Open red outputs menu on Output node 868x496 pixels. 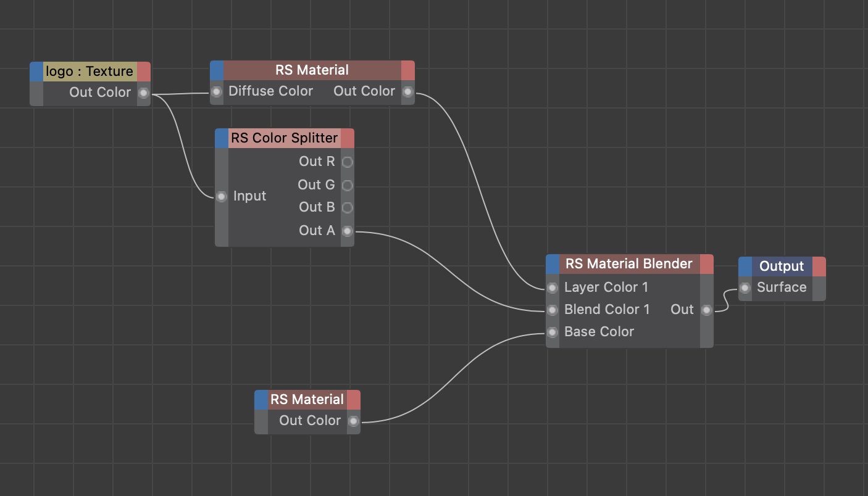click(x=819, y=267)
